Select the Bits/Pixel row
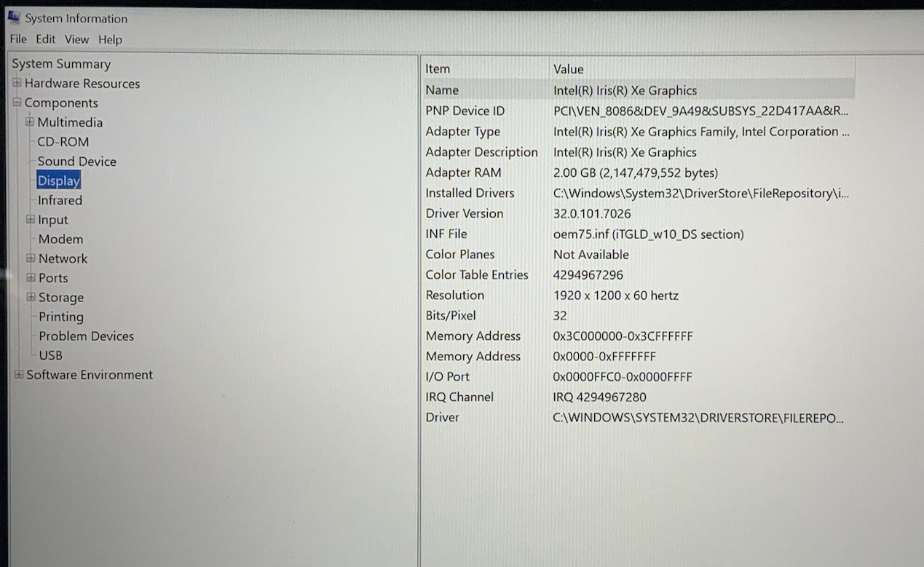This screenshot has width=924, height=567. pos(639,315)
